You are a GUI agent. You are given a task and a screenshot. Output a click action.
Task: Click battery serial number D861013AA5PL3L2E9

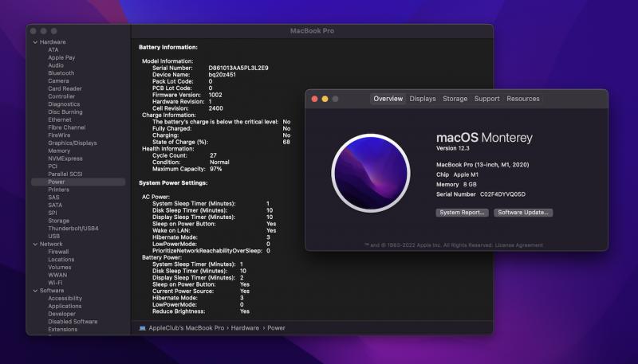click(238, 68)
